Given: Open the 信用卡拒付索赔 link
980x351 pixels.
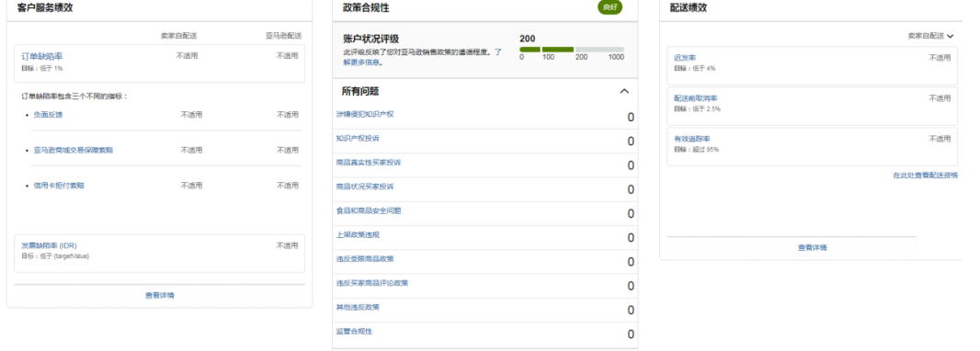Looking at the screenshot, I should tap(59, 186).
